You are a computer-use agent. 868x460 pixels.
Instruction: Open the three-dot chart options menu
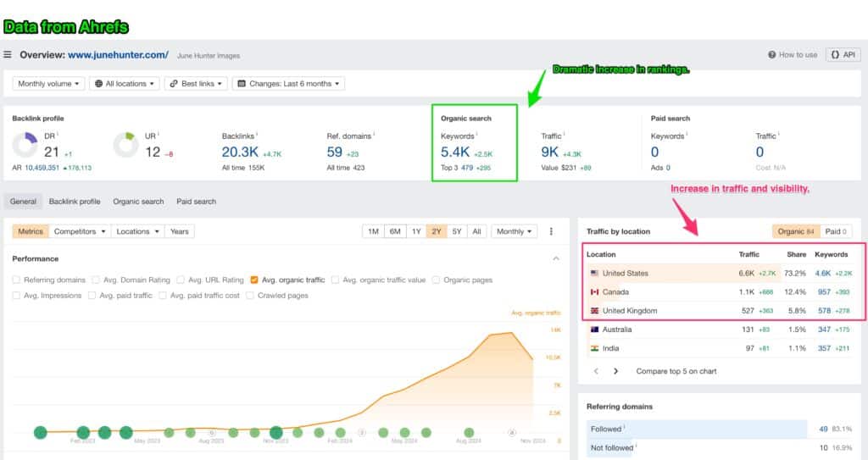[551, 231]
